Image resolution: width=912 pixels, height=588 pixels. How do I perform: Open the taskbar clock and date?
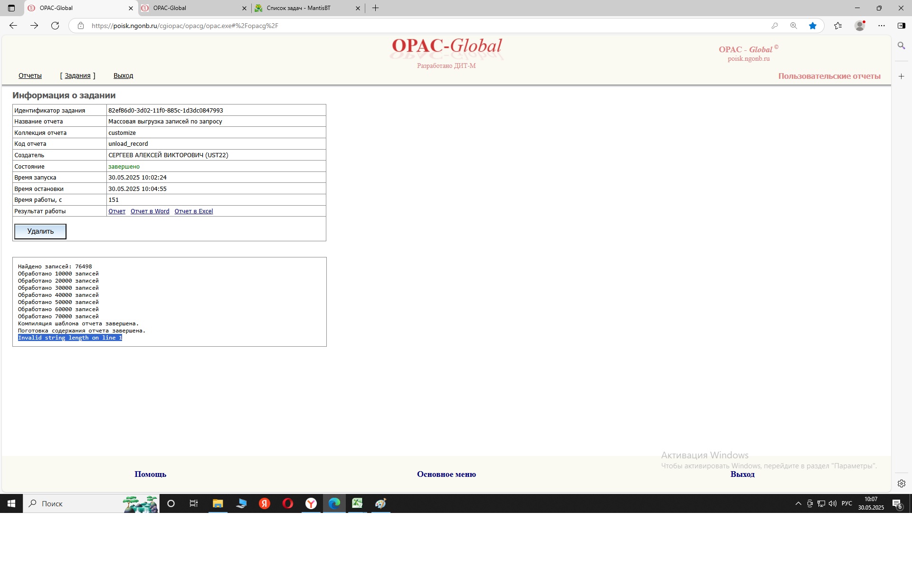tap(871, 503)
